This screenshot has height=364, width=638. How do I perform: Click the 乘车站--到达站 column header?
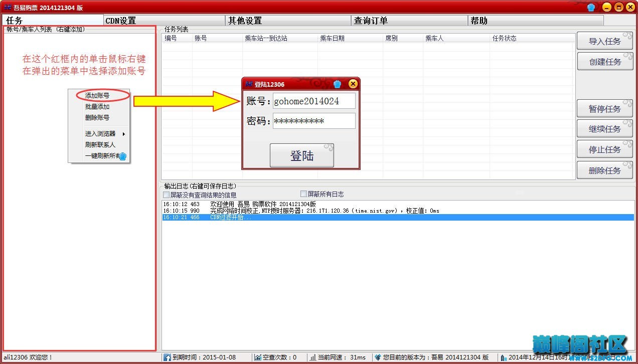280,38
